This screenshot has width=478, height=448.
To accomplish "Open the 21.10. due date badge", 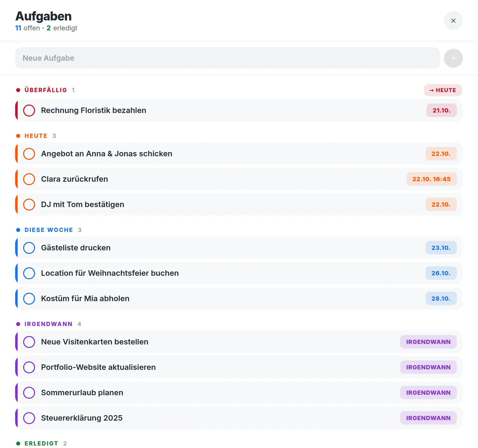I will click(441, 110).
